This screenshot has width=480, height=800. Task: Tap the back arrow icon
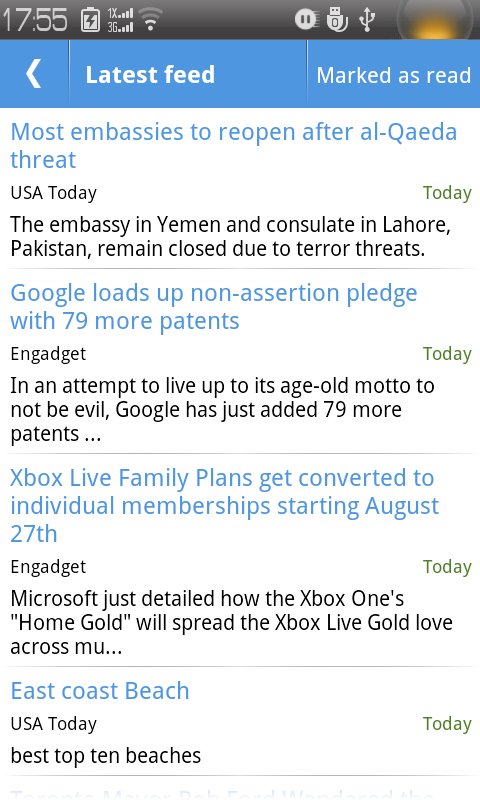pyautogui.click(x=34, y=74)
